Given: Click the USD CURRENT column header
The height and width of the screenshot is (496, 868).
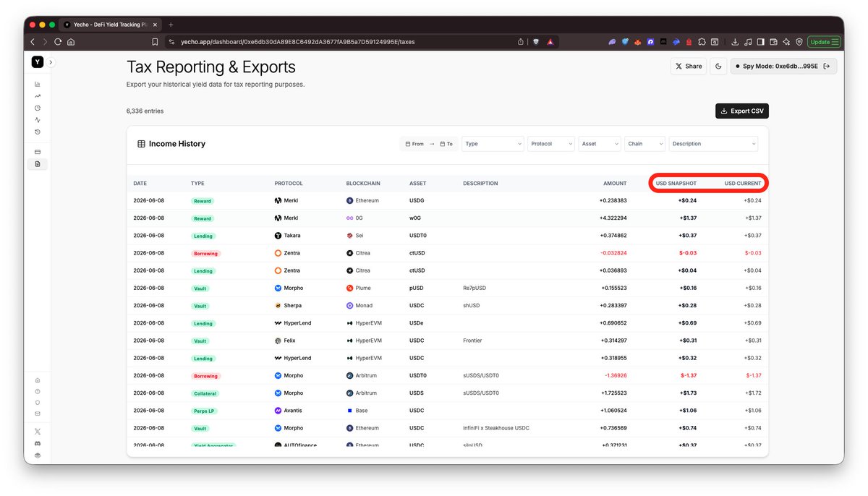Looking at the screenshot, I should tap(743, 184).
